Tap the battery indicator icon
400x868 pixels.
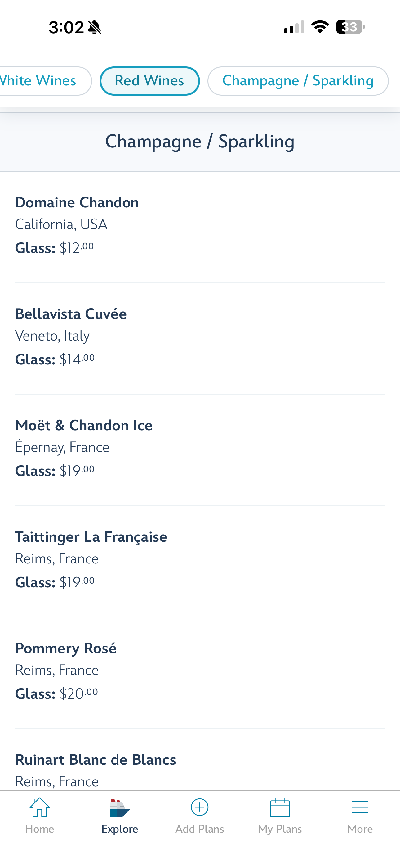pos(350,27)
